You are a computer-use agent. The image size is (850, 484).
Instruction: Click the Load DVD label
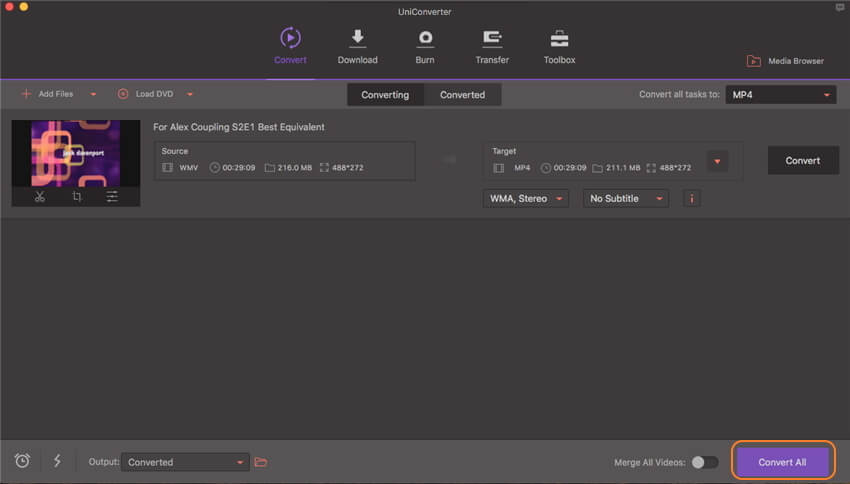click(x=154, y=94)
